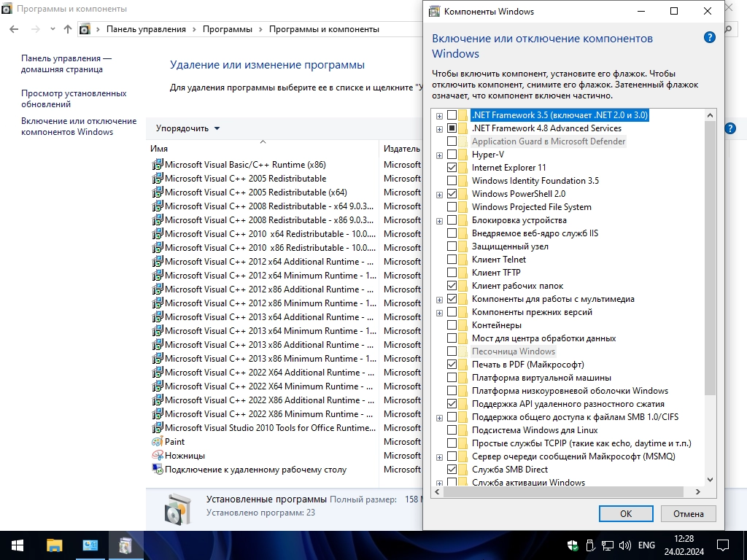Click the Ножницы scissors icon
This screenshot has height=560, width=747.
coord(158,456)
